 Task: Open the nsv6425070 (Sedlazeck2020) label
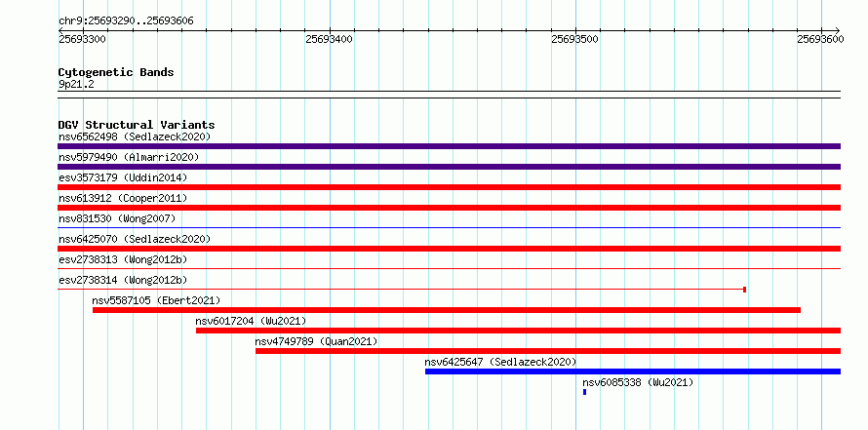tap(135, 239)
